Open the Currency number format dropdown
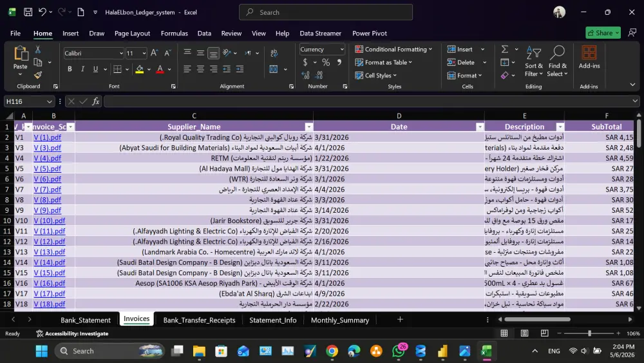Screen dimensions: 644x363 (x=342, y=50)
